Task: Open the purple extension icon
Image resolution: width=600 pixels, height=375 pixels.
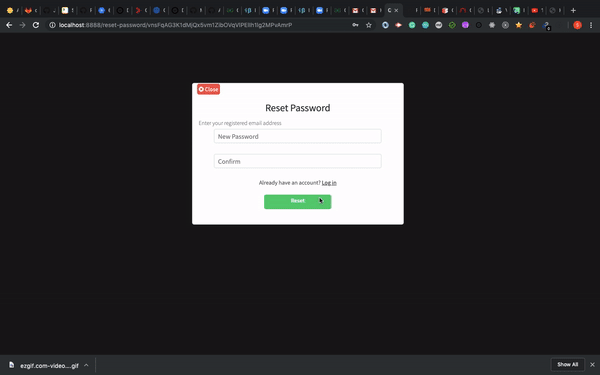Action: click(x=465, y=25)
